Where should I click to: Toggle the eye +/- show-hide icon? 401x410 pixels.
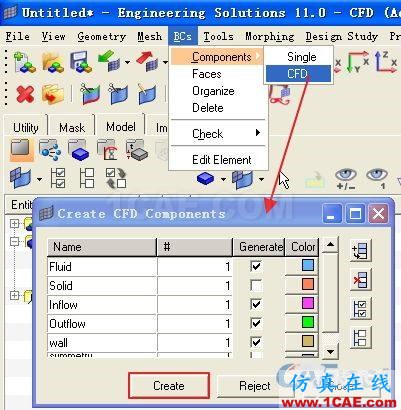click(346, 178)
